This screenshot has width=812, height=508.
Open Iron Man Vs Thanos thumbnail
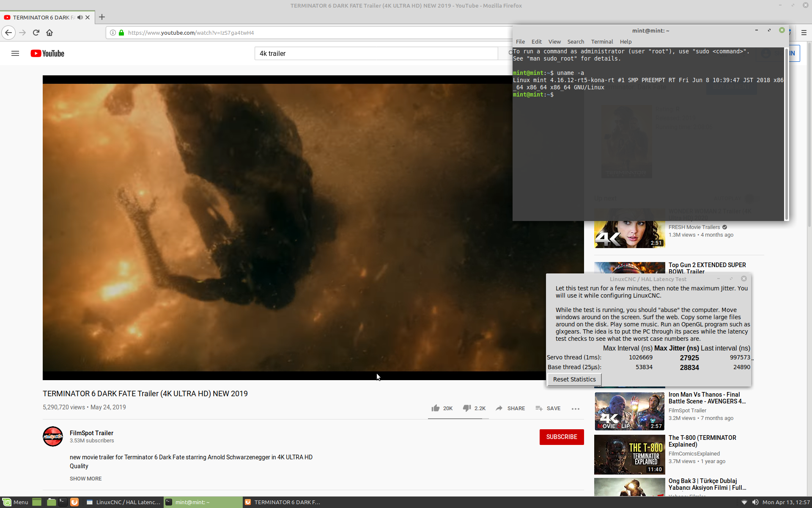(x=630, y=411)
